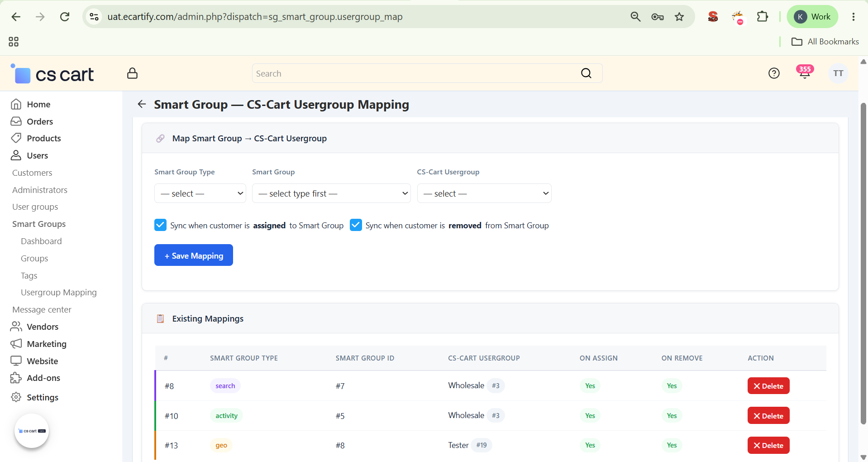
Task: Click the search type badge
Action: [x=225, y=386]
